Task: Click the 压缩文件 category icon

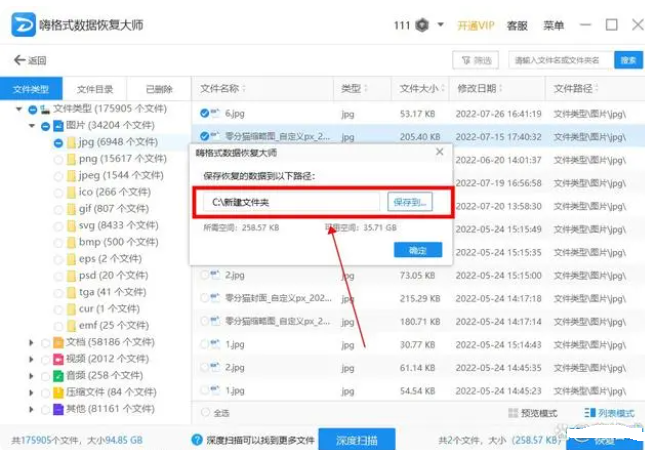Action: (x=58, y=392)
